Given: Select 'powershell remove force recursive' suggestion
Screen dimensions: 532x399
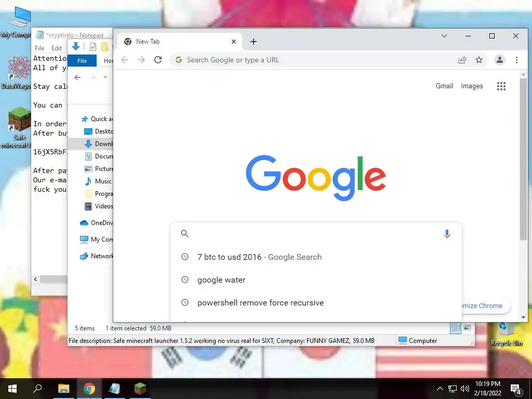Looking at the screenshot, I should click(316, 303).
